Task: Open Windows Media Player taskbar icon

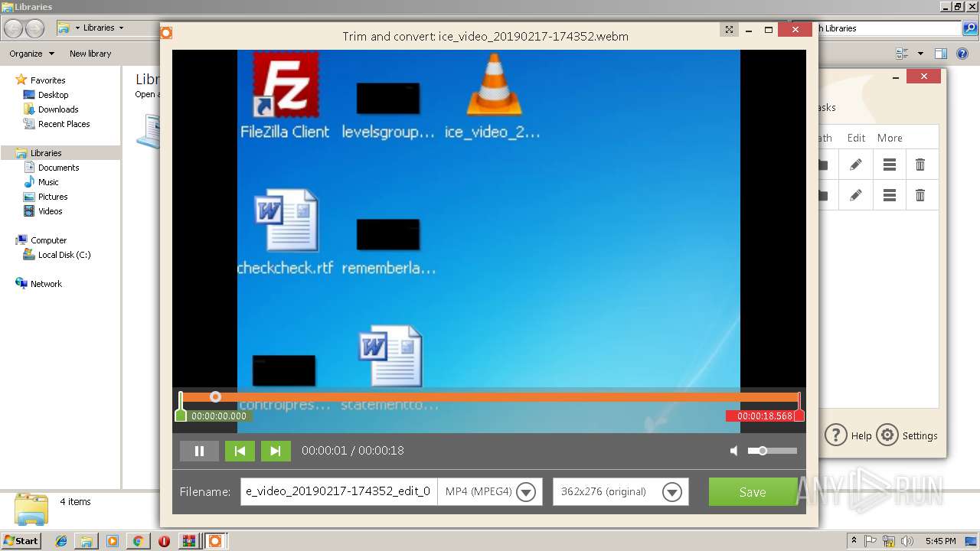Action: (113, 541)
